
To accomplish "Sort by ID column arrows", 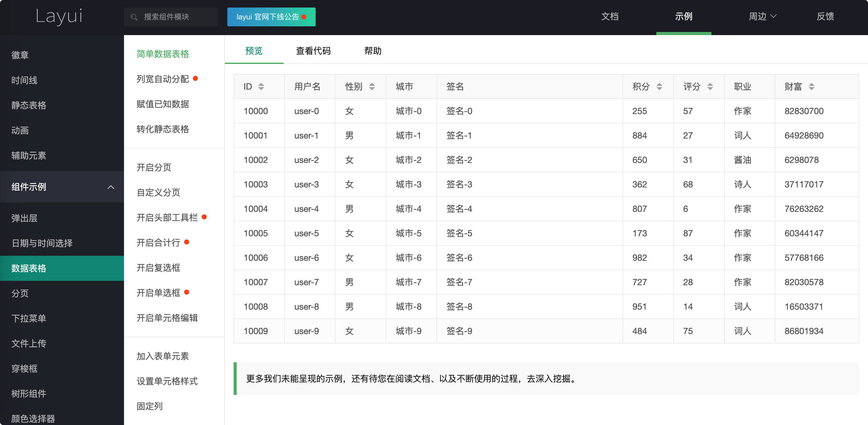I will coord(261,87).
